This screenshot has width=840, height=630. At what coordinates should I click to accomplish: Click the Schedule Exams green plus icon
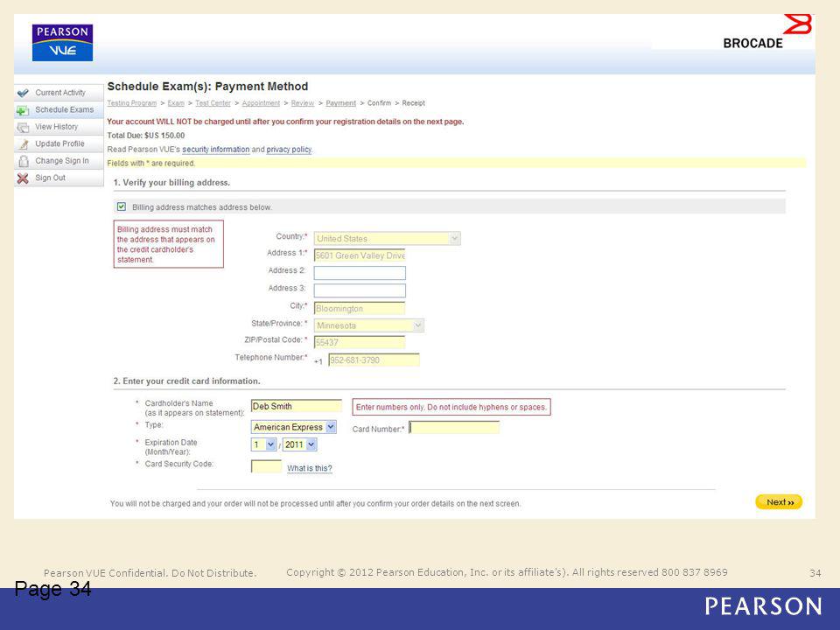[23, 110]
